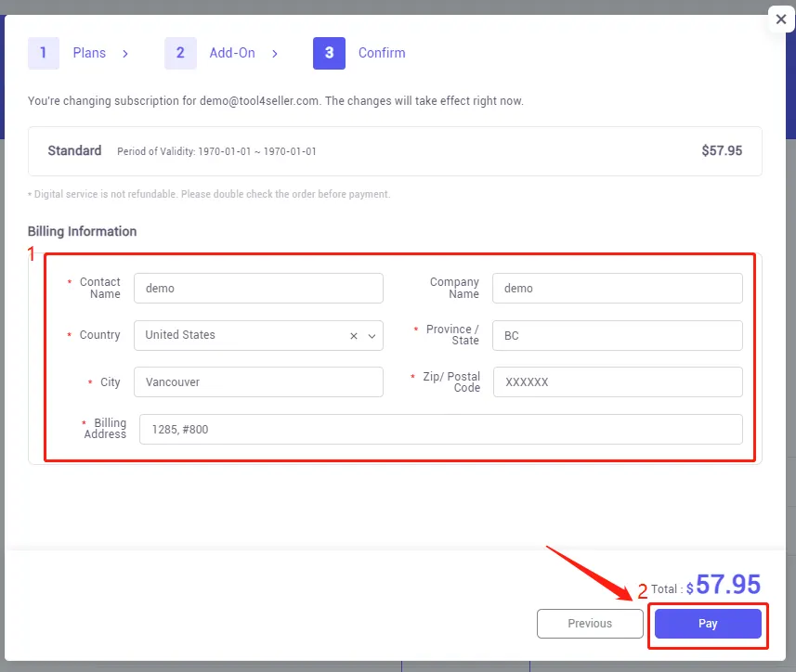Viewport: 796px width, 672px height.
Task: Select the City field showing Vancouver
Action: tap(258, 381)
